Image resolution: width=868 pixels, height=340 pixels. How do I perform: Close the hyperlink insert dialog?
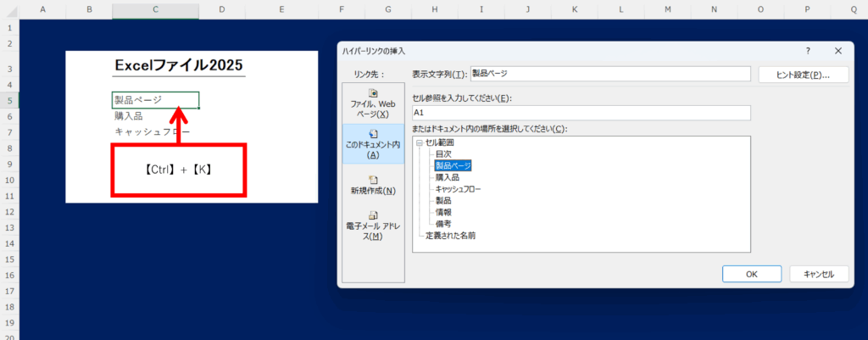(837, 51)
